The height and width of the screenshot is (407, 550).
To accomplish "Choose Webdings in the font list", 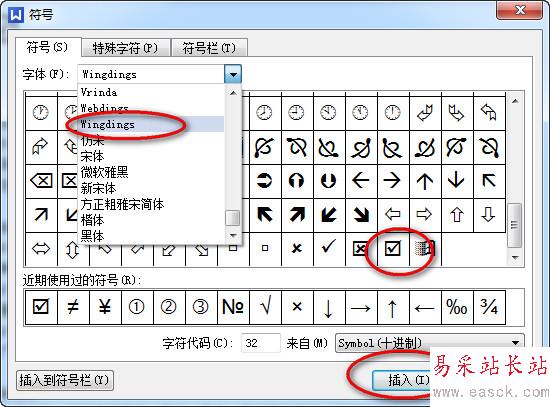I will (151, 108).
